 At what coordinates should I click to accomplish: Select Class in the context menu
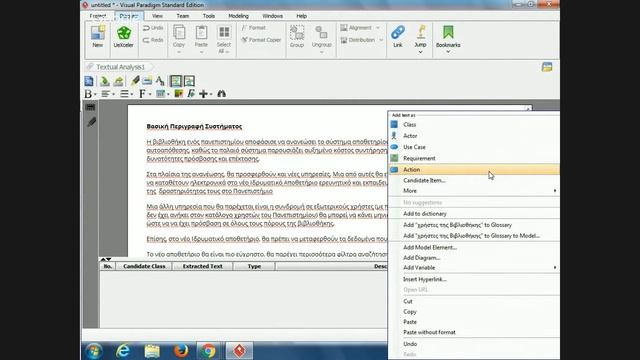pos(474,124)
